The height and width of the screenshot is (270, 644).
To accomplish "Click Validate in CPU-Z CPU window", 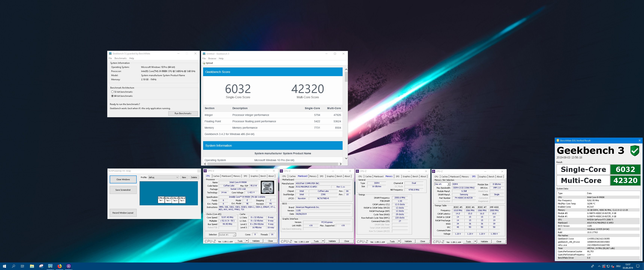I will pos(256,241).
